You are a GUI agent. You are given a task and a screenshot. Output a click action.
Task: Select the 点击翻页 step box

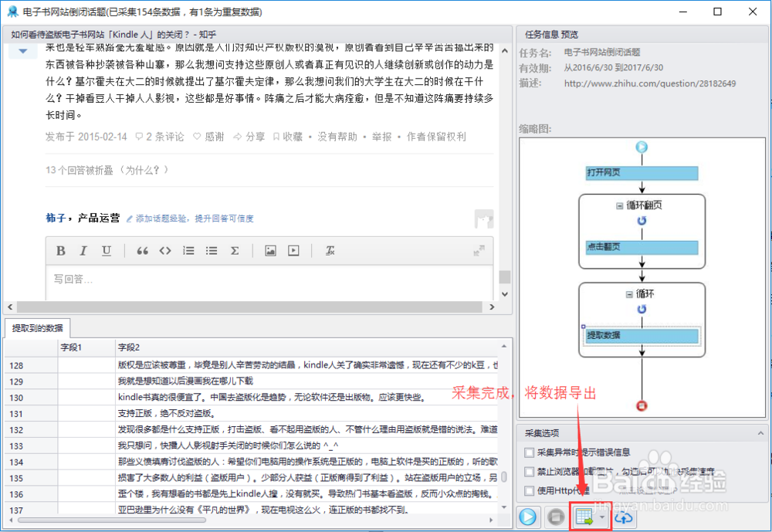(x=642, y=247)
